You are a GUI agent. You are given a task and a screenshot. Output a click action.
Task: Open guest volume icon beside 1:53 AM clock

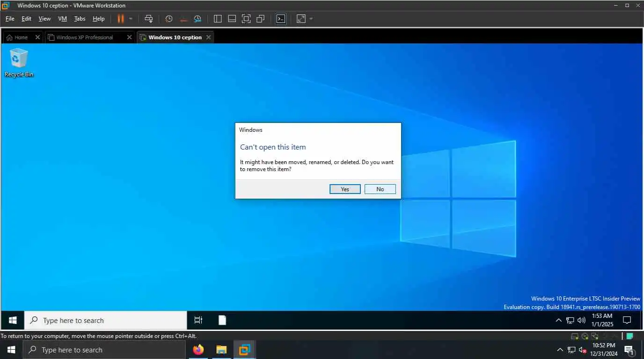[x=581, y=320]
